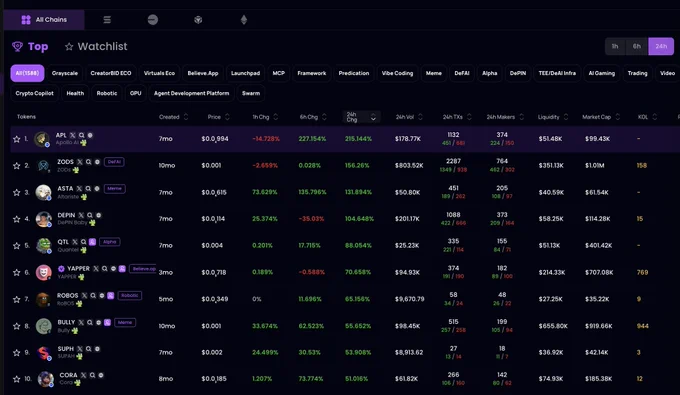Toggle favorite star for QTL
The image size is (680, 395).
point(16,246)
